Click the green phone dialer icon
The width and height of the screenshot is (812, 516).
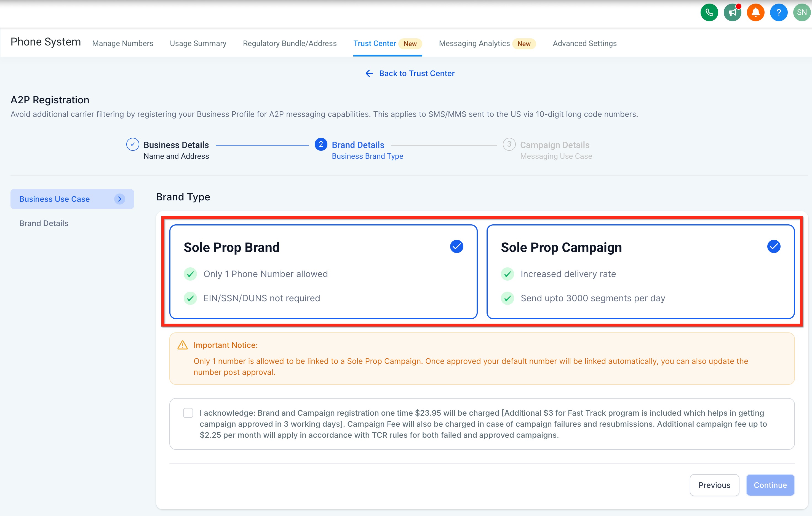(709, 13)
